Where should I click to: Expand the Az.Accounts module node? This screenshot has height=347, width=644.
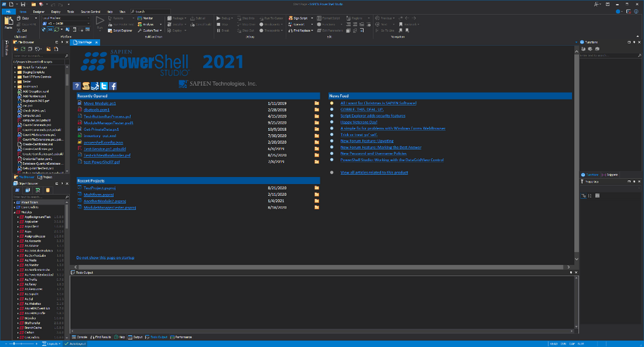coord(18,241)
